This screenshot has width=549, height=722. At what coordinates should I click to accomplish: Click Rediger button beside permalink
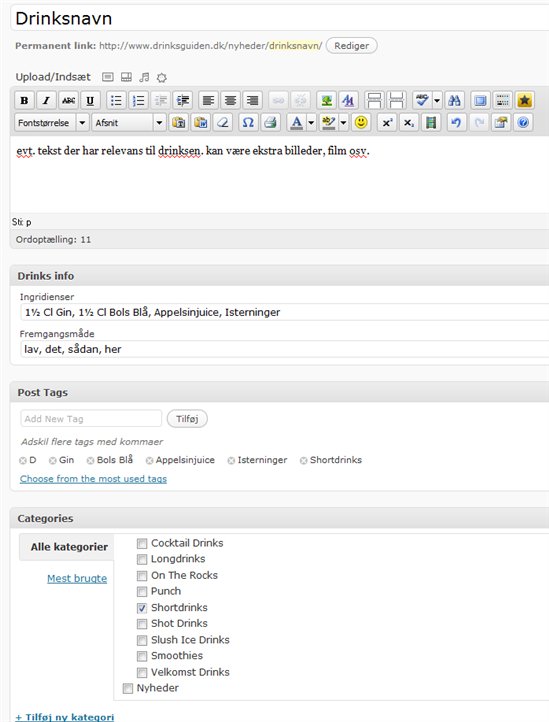coord(351,46)
